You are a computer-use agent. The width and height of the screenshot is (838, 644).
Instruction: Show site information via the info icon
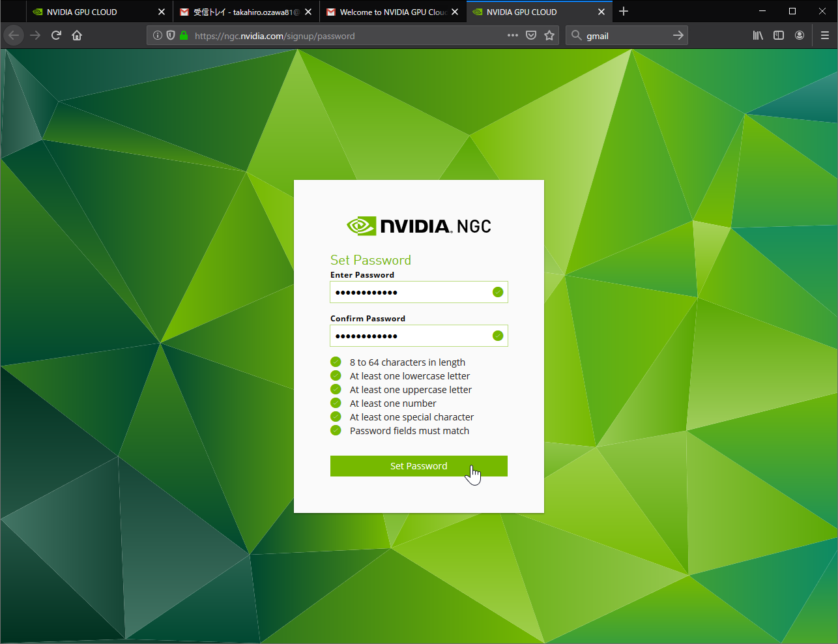(158, 36)
